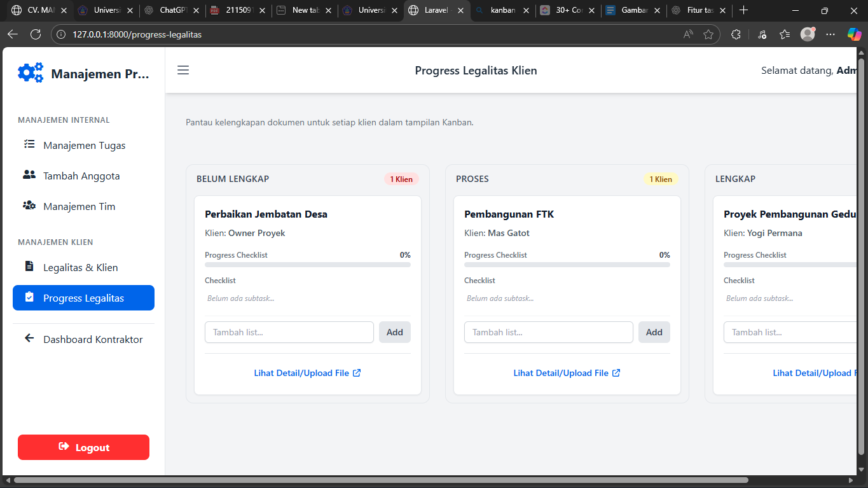Viewport: 868px width, 488px height.
Task: Switch to the kanban browser tab
Action: pos(502,10)
